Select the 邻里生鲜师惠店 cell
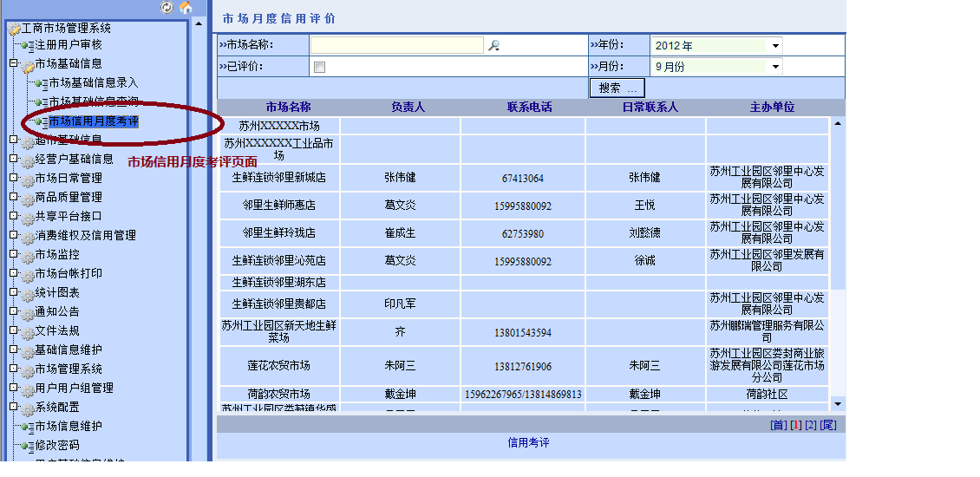Image resolution: width=980 pixels, height=477 pixels. 278,205
